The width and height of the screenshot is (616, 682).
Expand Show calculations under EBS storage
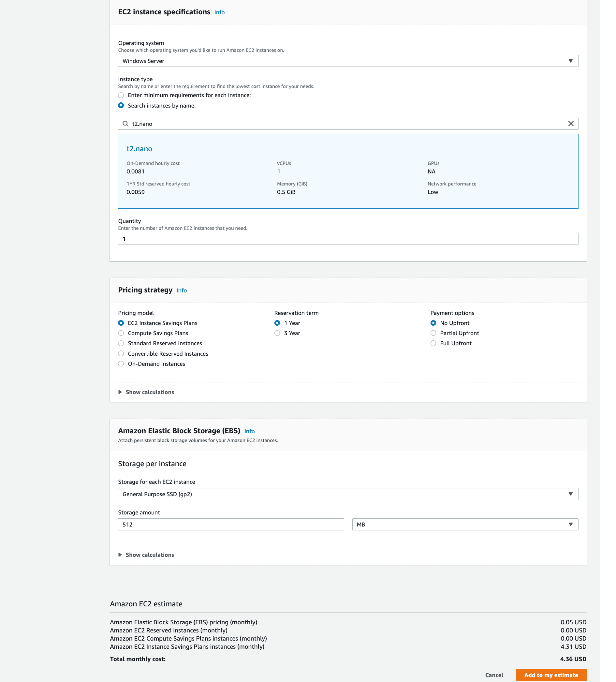point(146,555)
